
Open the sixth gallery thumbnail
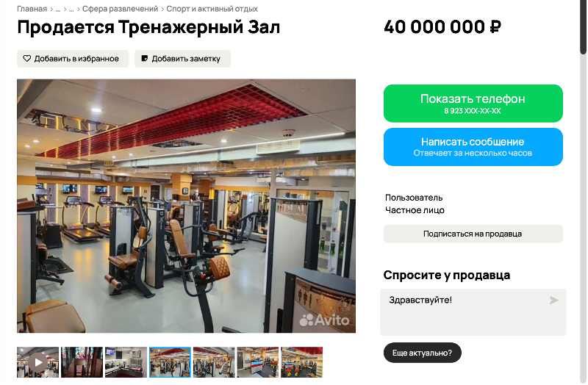(258, 362)
